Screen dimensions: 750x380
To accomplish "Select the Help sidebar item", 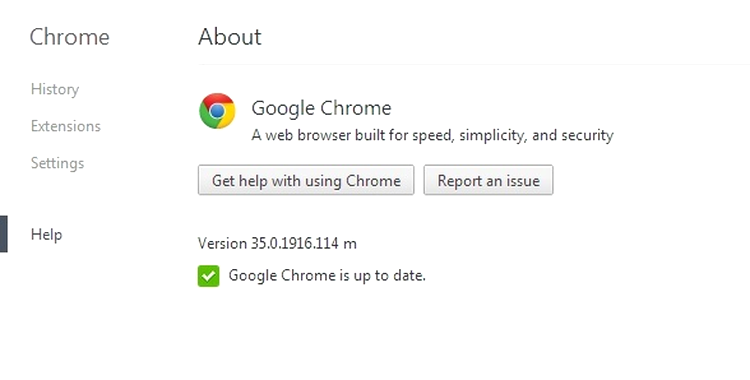I will click(46, 235).
